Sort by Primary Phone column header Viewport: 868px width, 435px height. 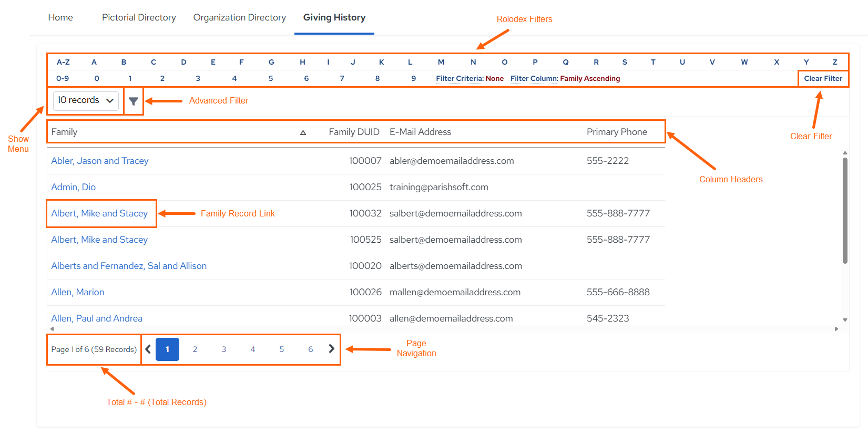point(617,132)
